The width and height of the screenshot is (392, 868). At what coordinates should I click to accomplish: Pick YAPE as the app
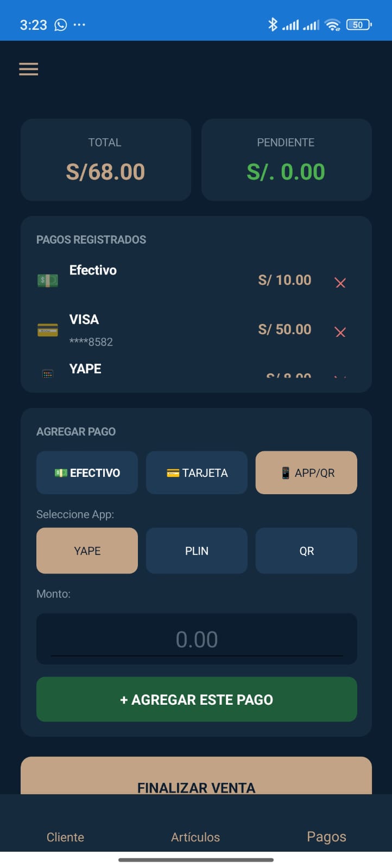point(87,551)
